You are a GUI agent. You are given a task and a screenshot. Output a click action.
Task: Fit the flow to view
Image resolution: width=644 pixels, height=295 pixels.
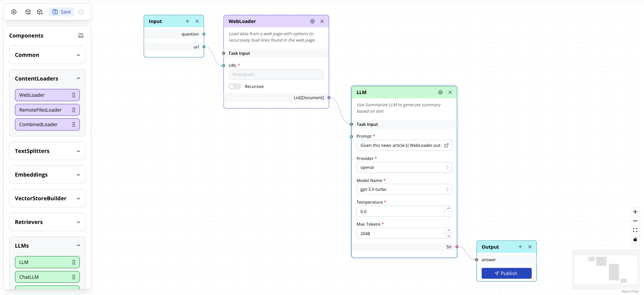tap(635, 230)
